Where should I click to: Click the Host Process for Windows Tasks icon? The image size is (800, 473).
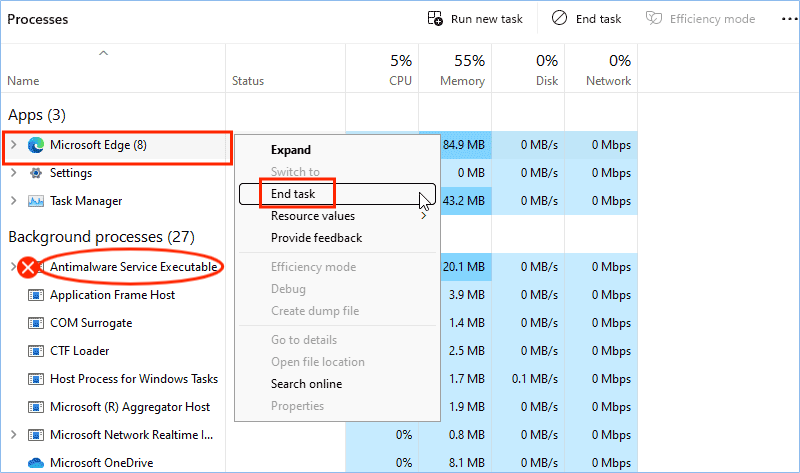(x=36, y=379)
